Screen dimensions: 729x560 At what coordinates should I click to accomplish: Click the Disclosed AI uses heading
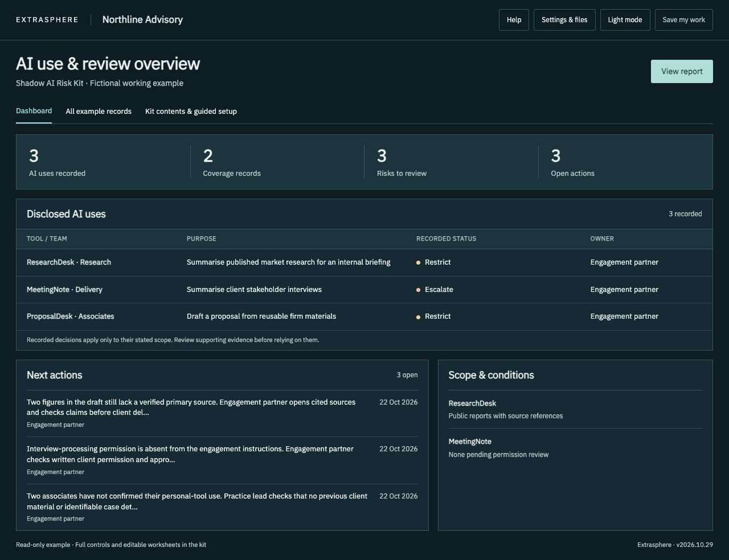[66, 214]
